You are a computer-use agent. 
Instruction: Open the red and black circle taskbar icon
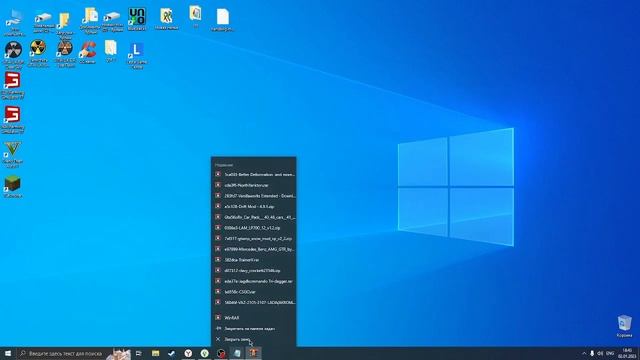(221, 353)
